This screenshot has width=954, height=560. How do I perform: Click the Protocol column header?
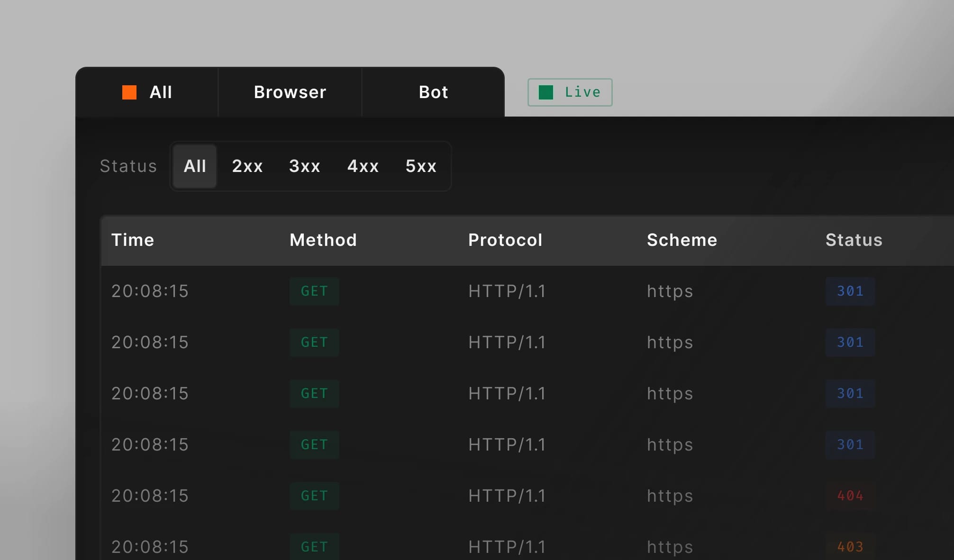(x=505, y=240)
